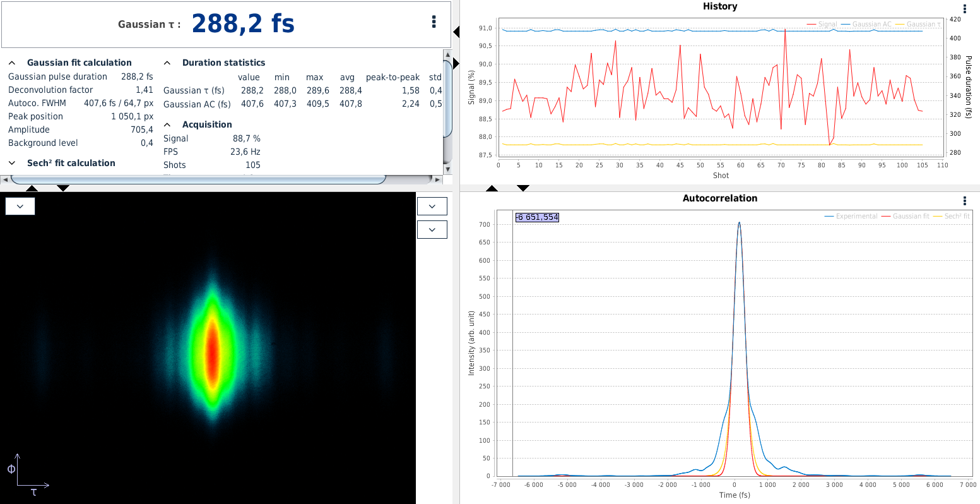Toggle the Gaussian τ series in the History legend

pos(918,24)
